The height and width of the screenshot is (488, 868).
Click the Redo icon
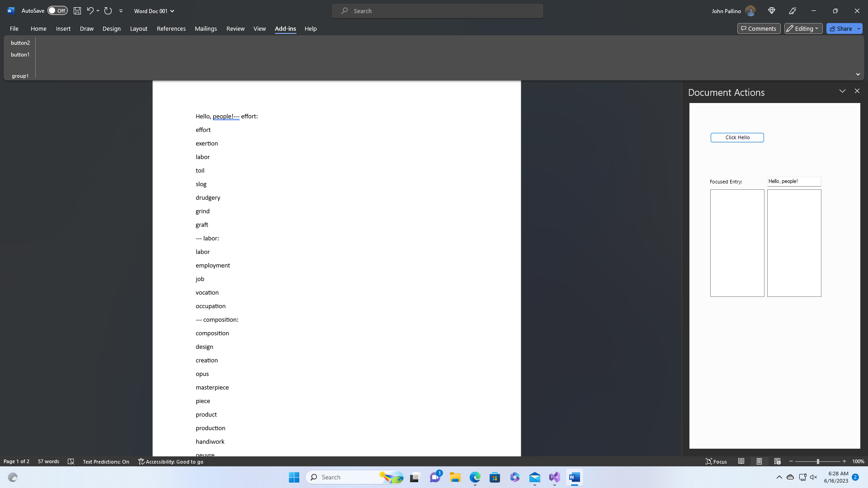point(108,10)
